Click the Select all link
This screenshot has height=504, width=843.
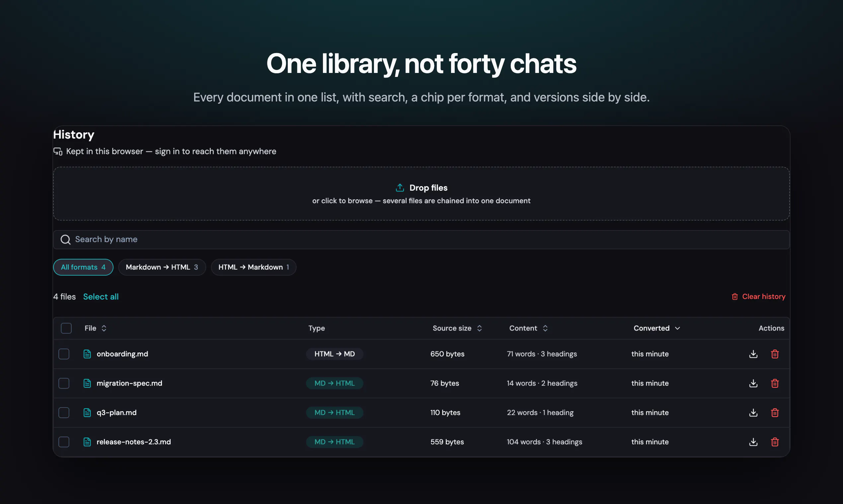[101, 296]
